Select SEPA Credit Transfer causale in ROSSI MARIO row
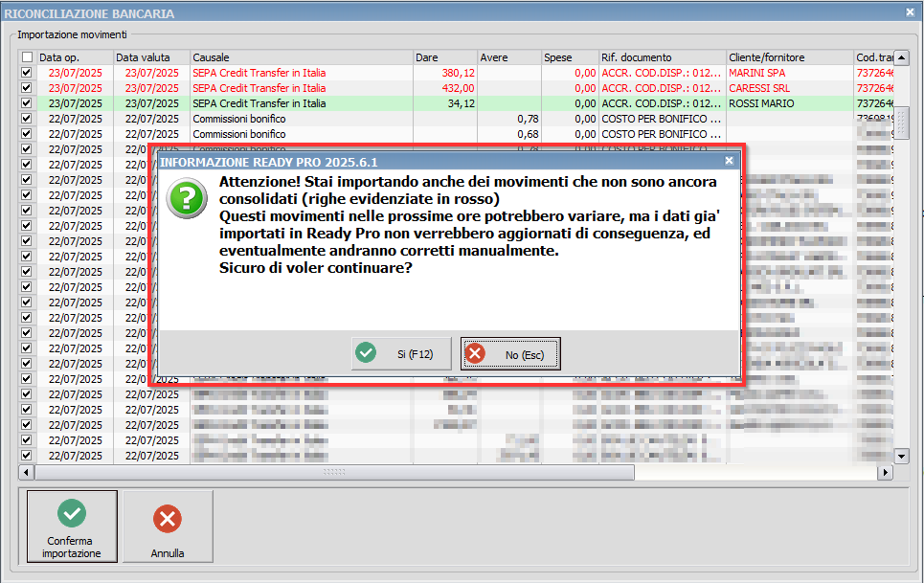The image size is (924, 583). click(x=259, y=103)
